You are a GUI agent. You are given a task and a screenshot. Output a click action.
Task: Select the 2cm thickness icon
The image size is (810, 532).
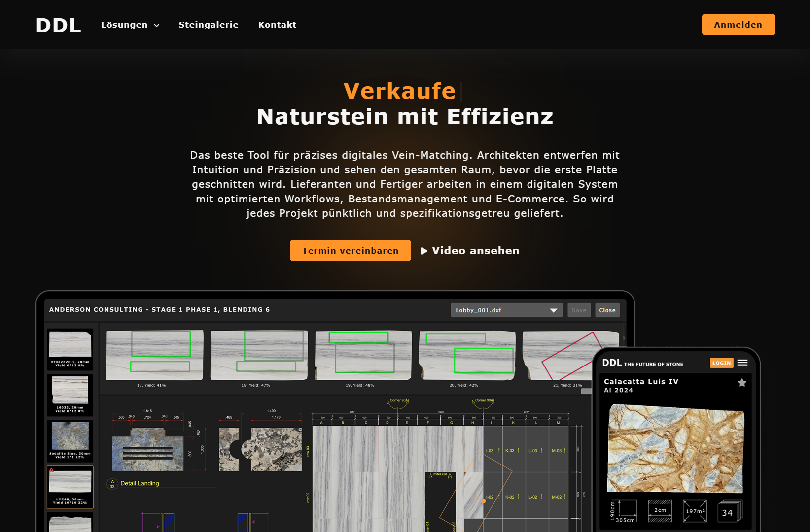click(660, 511)
